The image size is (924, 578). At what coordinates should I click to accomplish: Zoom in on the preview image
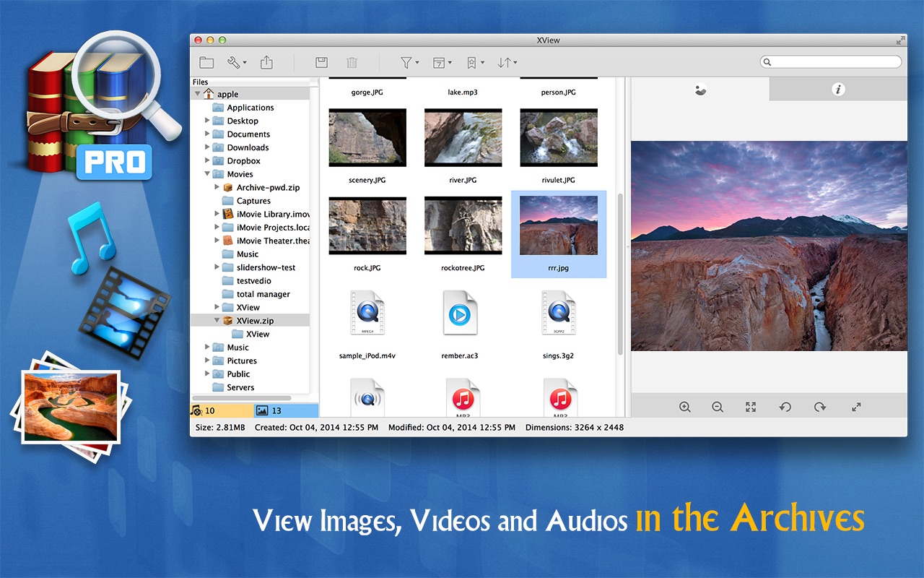[x=685, y=407]
